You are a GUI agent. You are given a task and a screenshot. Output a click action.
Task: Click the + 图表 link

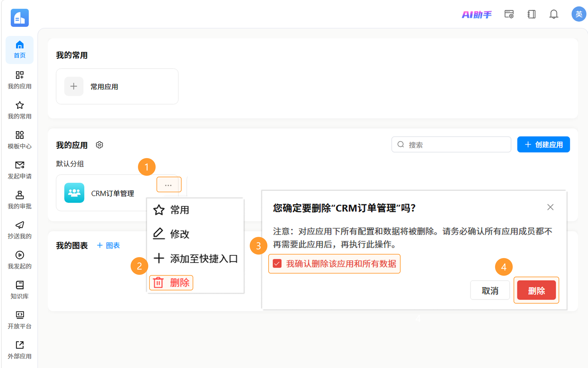[x=108, y=245]
